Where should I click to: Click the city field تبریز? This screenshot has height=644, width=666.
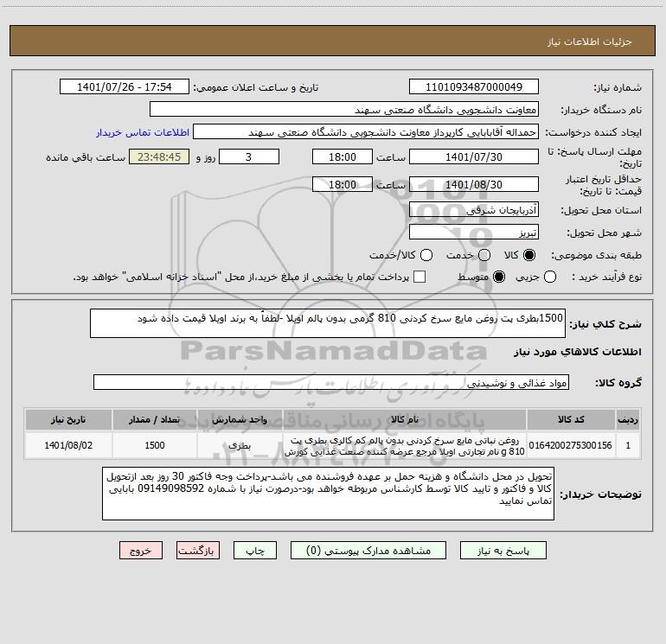(x=474, y=233)
